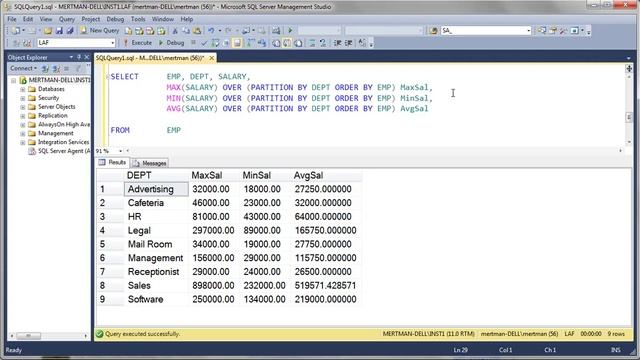Click the Execute button
Image resolution: width=640 pixels, height=360 pixels.
point(138,43)
